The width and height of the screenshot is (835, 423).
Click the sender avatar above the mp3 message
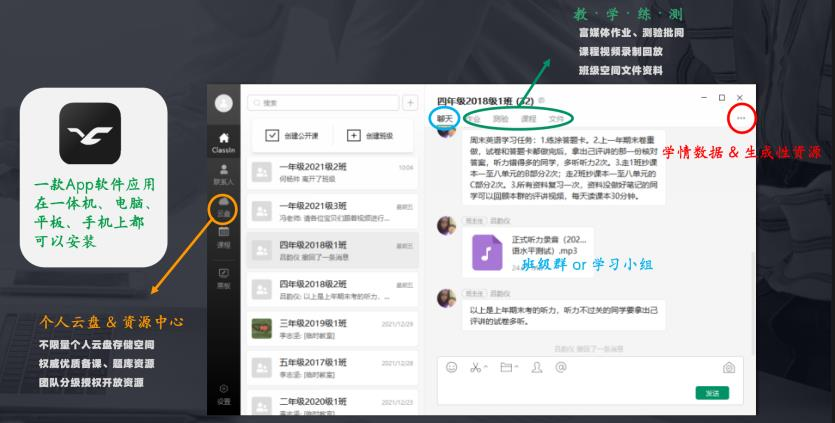[x=446, y=226]
